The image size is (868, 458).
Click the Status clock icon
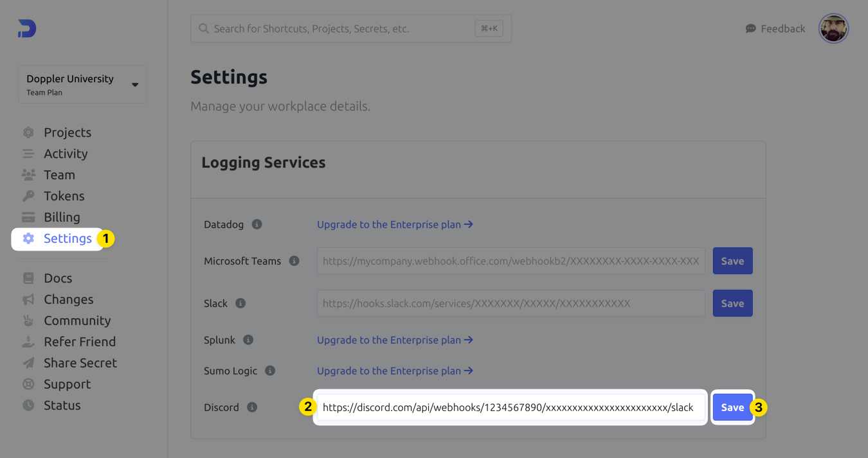[28, 405]
